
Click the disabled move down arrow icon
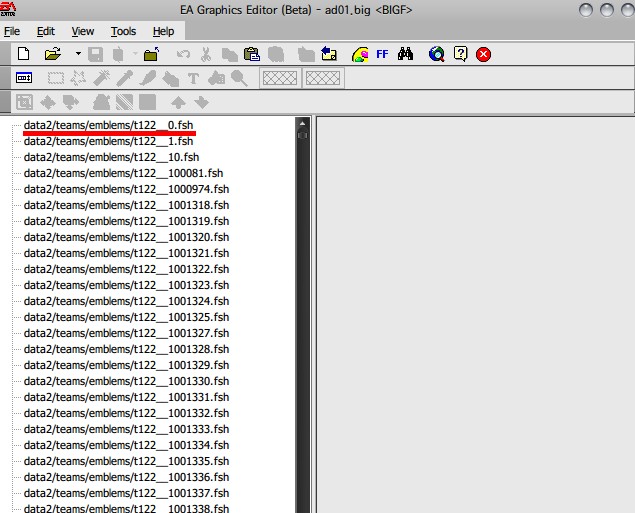pyautogui.click(x=201, y=102)
